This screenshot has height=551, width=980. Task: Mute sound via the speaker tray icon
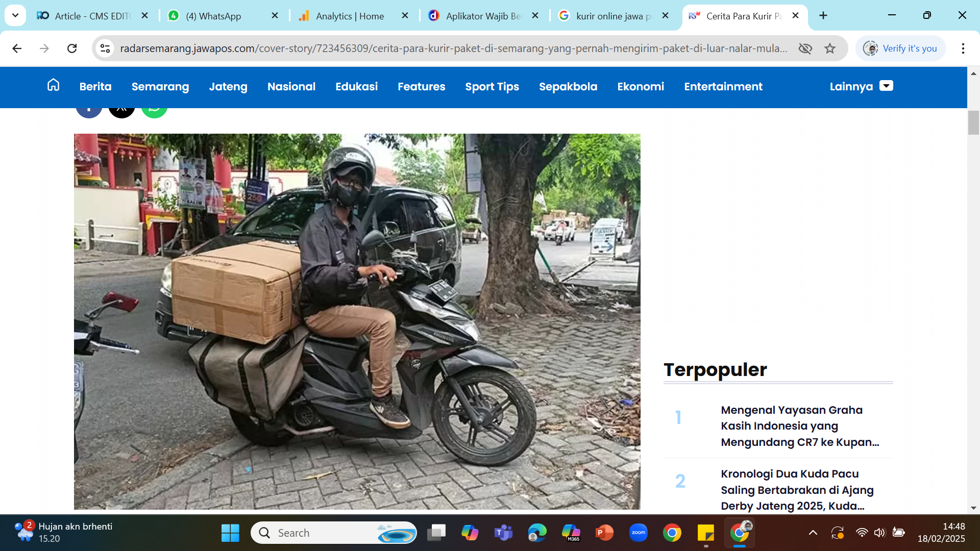point(879,532)
